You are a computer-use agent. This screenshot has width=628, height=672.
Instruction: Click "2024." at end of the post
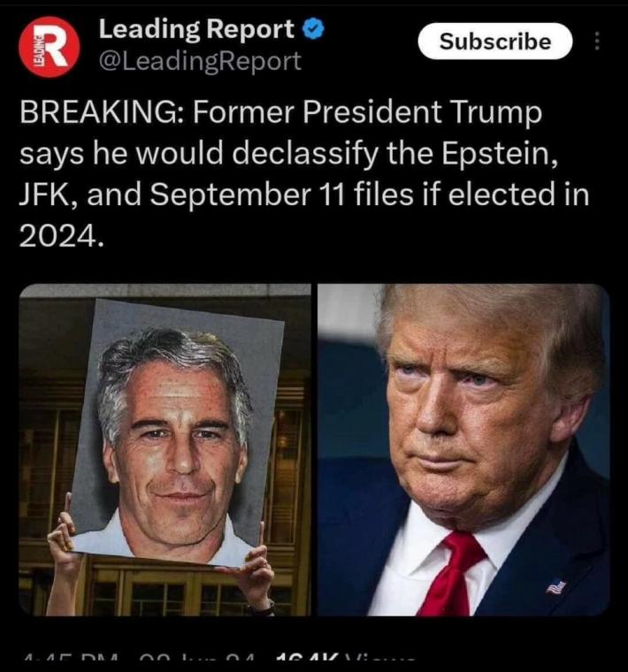pos(61,235)
